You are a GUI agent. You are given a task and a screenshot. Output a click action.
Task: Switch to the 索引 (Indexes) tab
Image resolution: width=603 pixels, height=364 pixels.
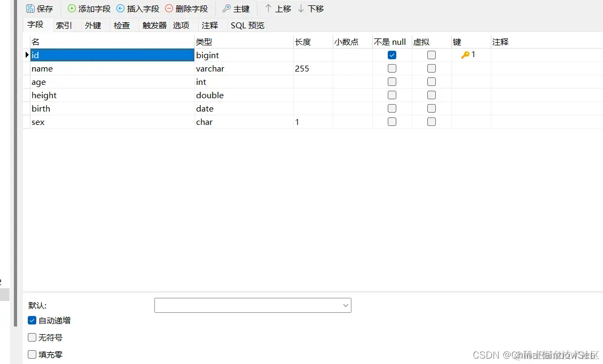pos(64,25)
